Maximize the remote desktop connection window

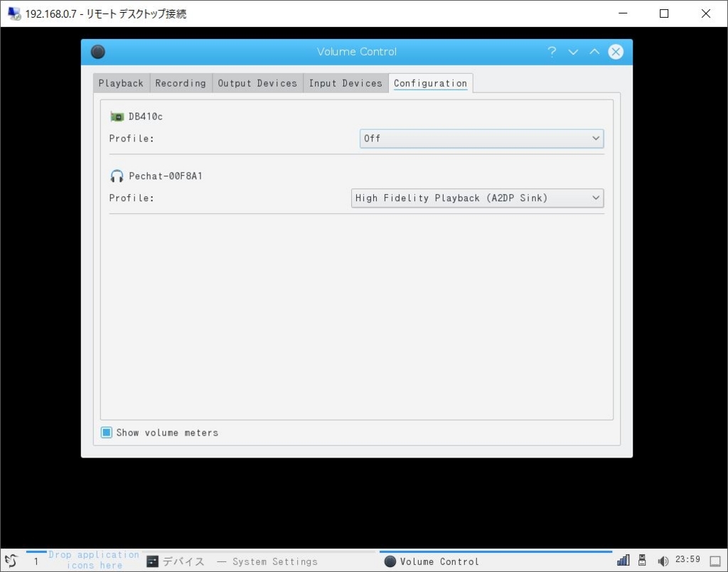(664, 14)
